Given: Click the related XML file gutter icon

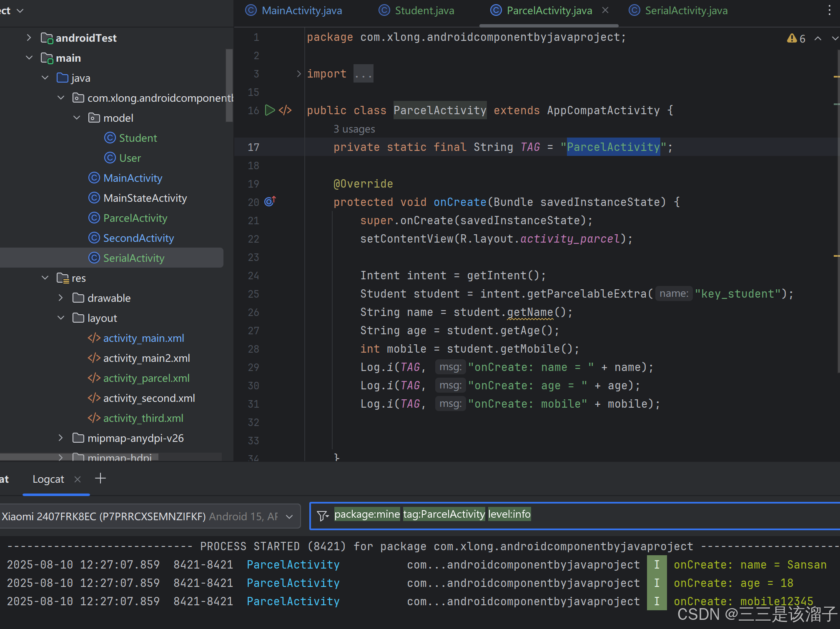Looking at the screenshot, I should (x=286, y=110).
